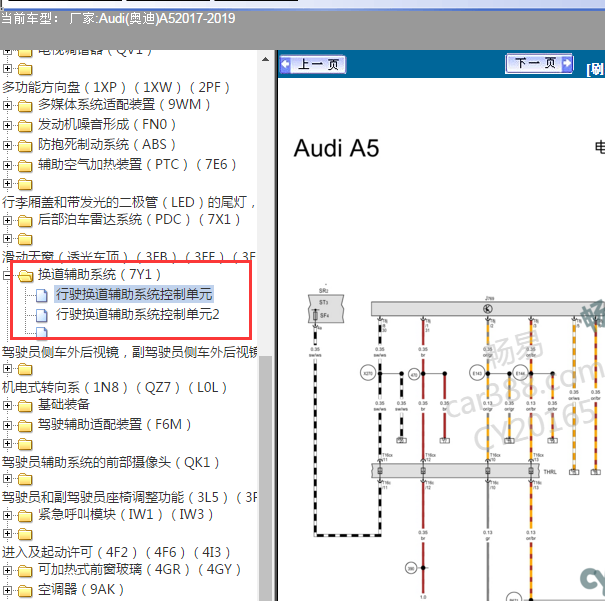Select 滑动天窗 (透光车顶) tree entry
605x601 pixels.
coord(129,256)
